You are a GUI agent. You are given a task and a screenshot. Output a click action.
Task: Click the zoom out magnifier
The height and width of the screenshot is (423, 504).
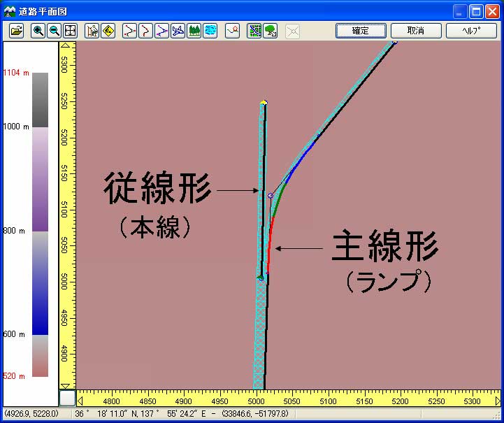(54, 31)
